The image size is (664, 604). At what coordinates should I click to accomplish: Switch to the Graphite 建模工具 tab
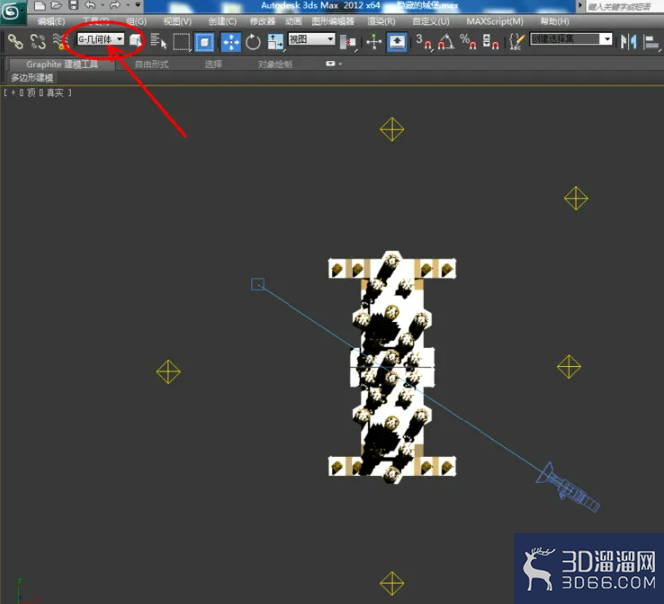(x=62, y=64)
